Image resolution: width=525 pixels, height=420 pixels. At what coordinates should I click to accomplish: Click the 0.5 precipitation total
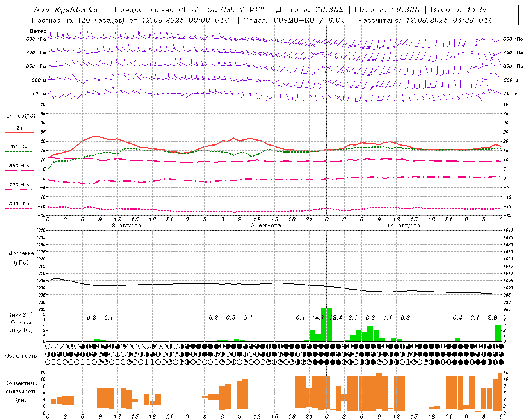[x=231, y=317]
